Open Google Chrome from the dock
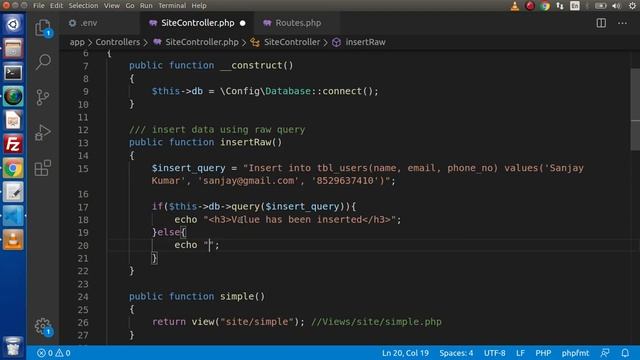640x360 pixels. [x=13, y=168]
